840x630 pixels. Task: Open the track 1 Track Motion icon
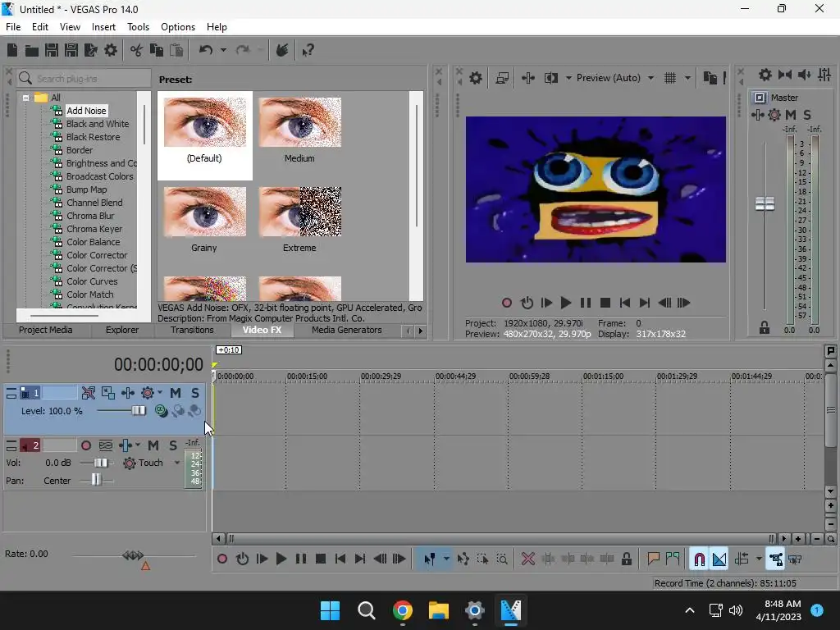click(107, 393)
